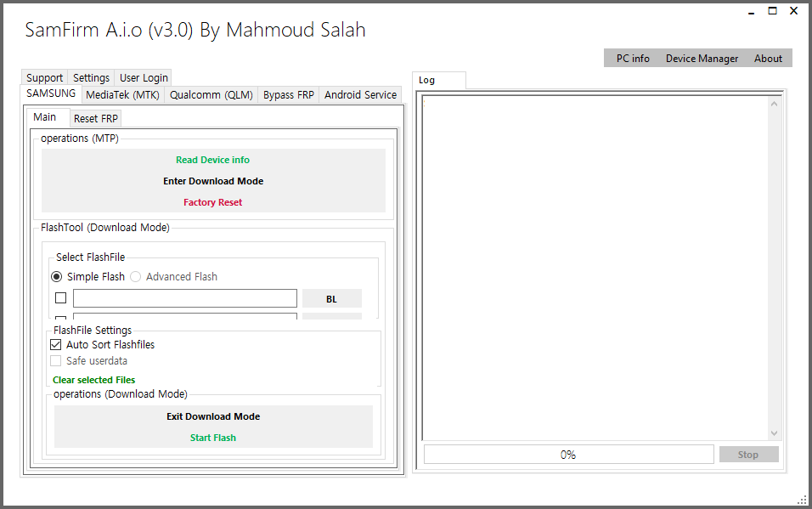Select the Simple Flash radio button
Image resolution: width=812 pixels, height=509 pixels.
56,277
